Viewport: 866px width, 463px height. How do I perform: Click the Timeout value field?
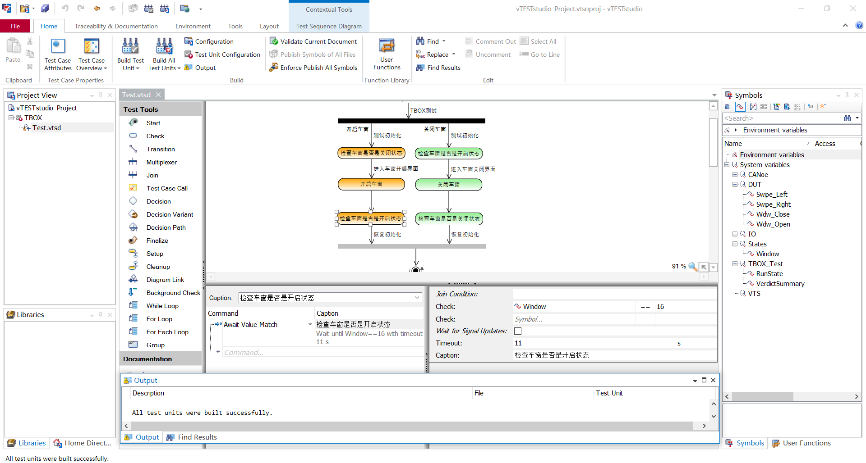tap(594, 343)
